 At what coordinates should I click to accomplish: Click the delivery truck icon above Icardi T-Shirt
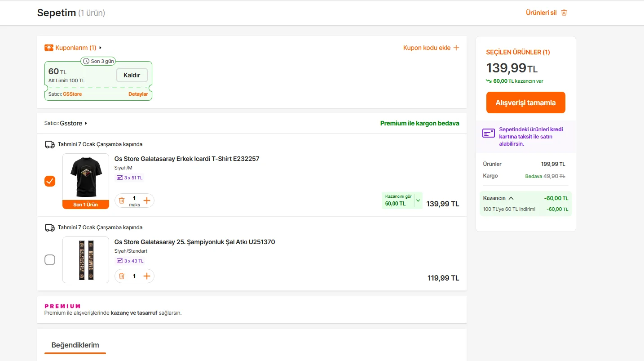click(x=50, y=144)
